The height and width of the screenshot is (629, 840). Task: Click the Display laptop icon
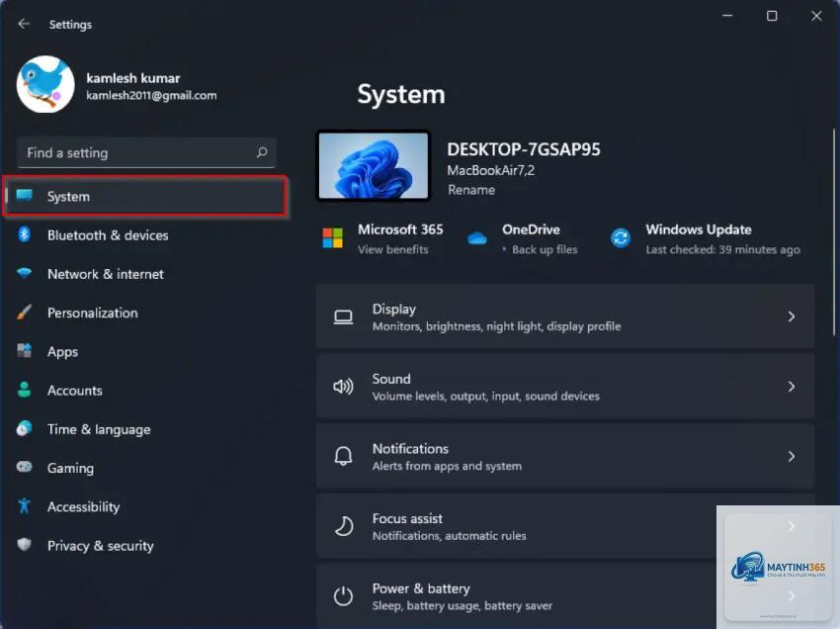pos(343,316)
